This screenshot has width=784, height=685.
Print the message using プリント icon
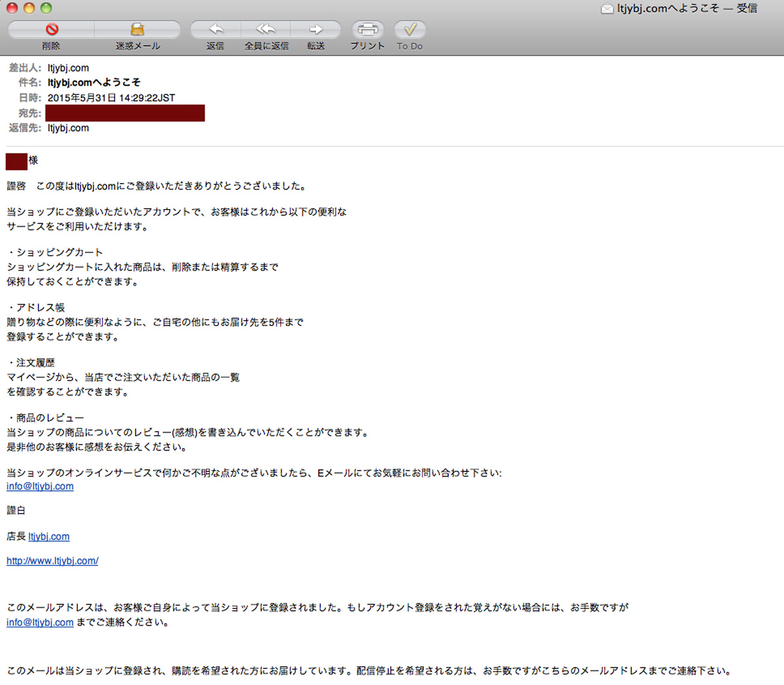(x=368, y=29)
